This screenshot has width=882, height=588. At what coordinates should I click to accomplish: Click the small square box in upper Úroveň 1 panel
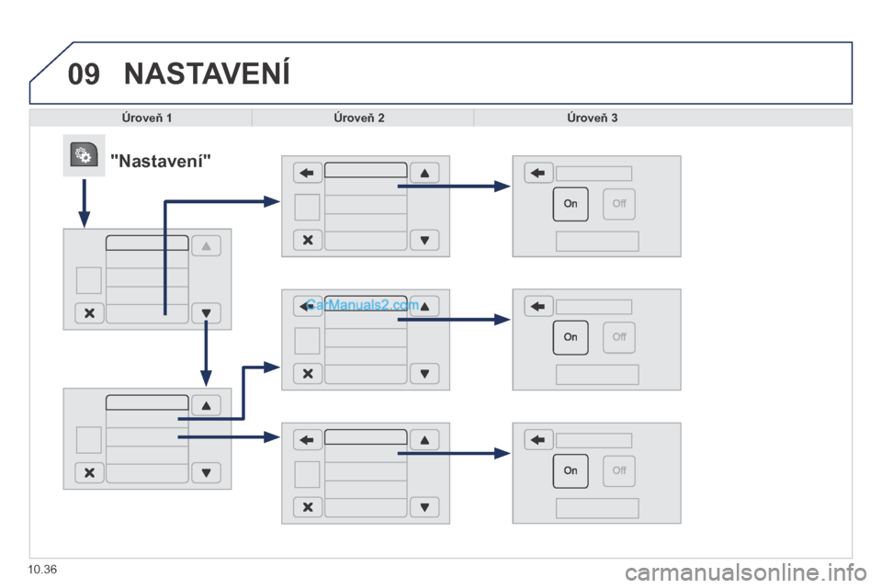point(89,280)
